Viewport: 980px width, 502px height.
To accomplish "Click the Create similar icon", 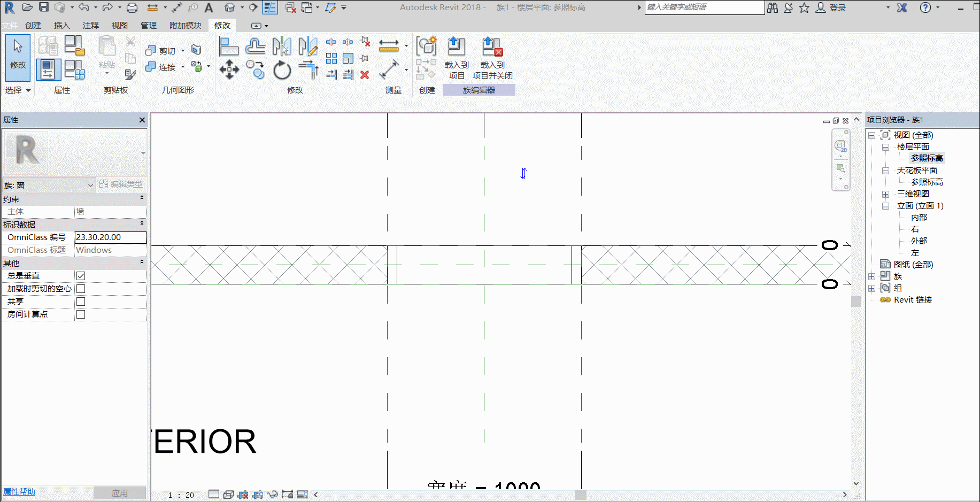I will click(x=426, y=47).
